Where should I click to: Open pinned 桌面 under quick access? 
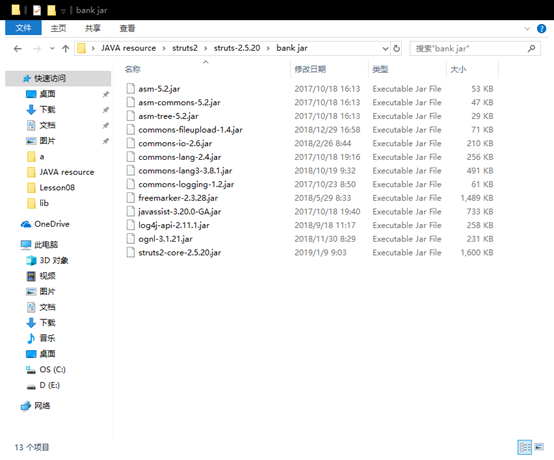[47, 94]
